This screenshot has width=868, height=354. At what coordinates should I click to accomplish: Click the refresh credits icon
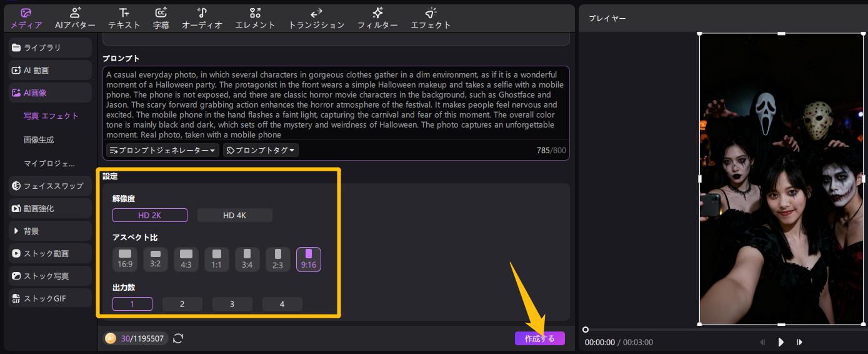coord(178,338)
